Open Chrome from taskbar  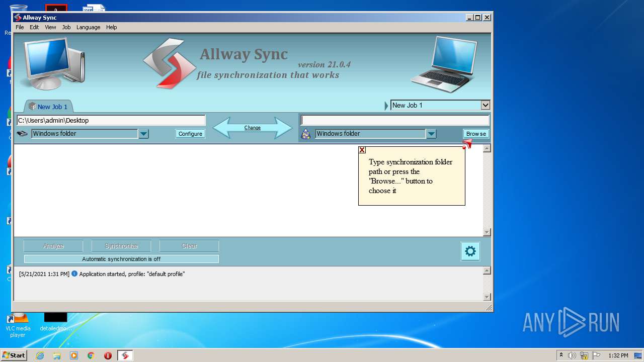[x=91, y=355]
